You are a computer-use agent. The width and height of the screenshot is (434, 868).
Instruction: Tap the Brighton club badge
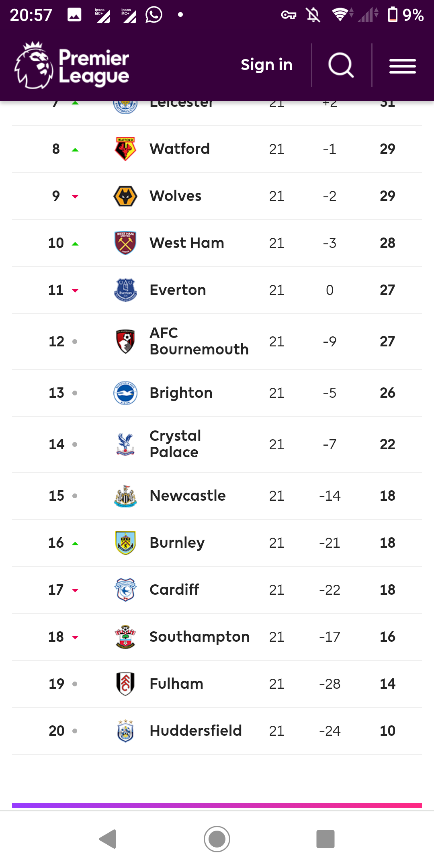pyautogui.click(x=125, y=393)
